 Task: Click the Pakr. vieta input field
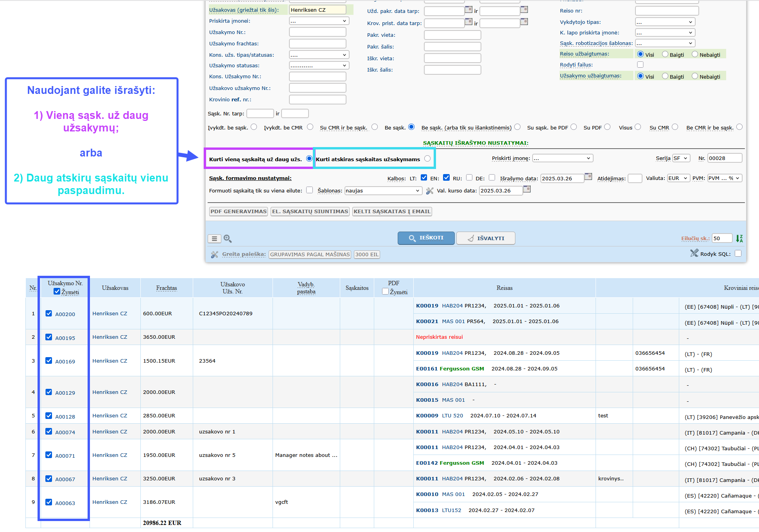452,35
